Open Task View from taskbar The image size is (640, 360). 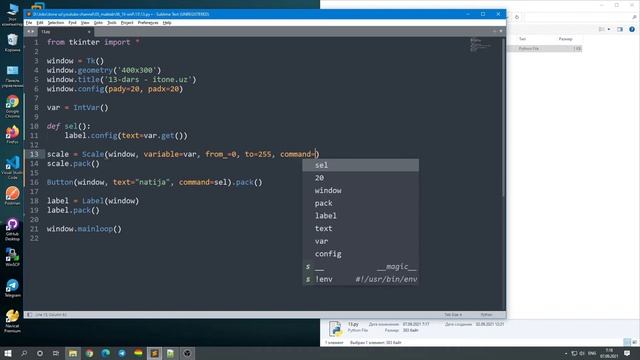(56, 353)
